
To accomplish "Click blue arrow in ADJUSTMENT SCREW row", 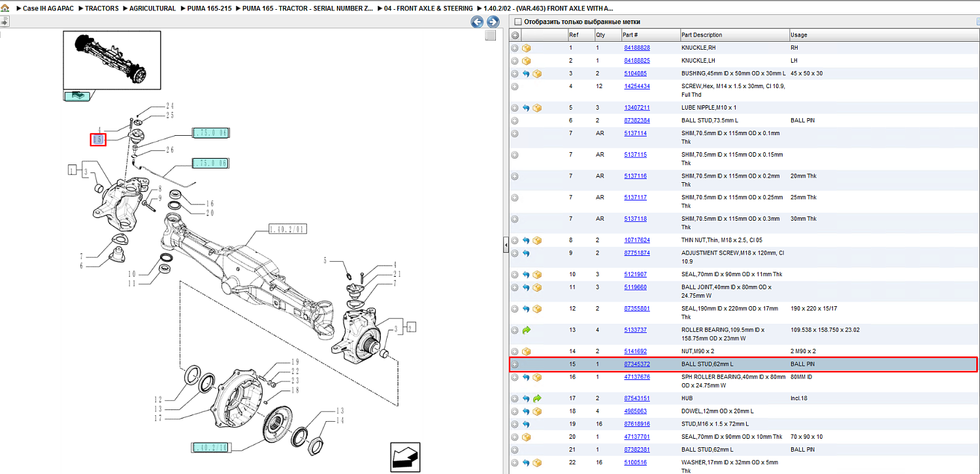I will (x=526, y=253).
